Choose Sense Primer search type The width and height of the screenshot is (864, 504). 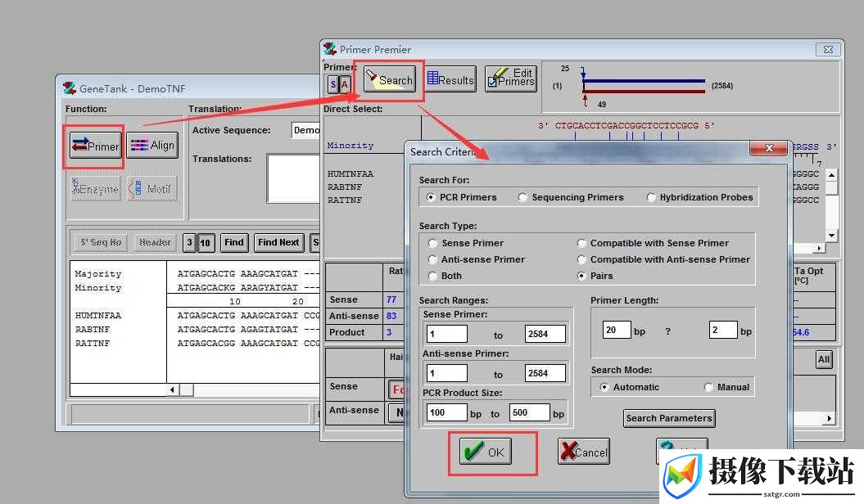click(466, 243)
